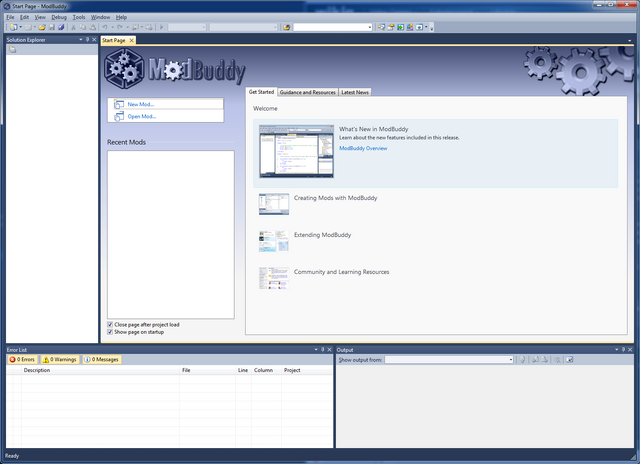Switch to the Latest News tab
Image resolution: width=640 pixels, height=464 pixels.
tap(355, 92)
